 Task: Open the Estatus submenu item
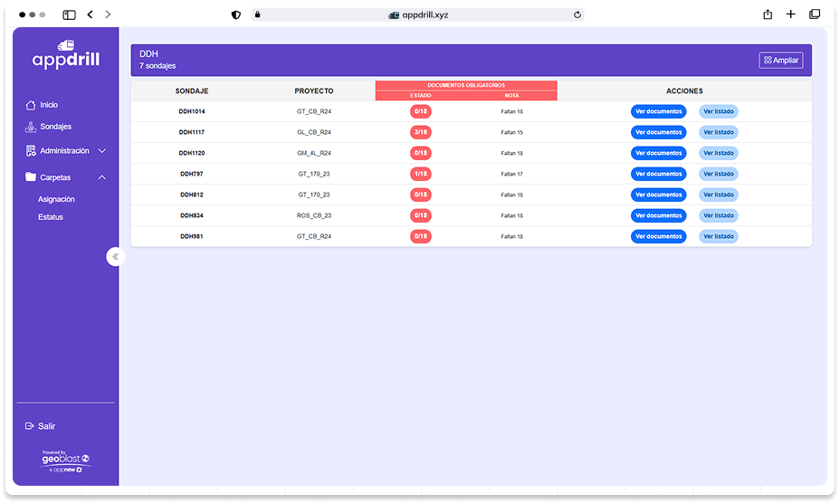click(51, 217)
